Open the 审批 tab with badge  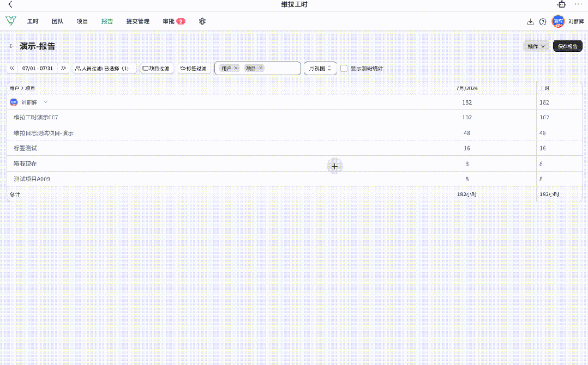(x=173, y=21)
